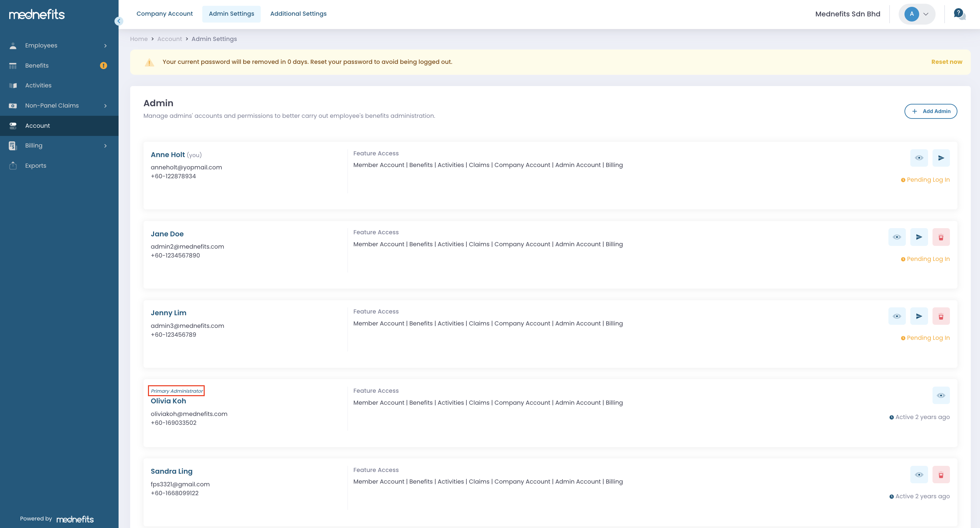Click Active 2 years ago for Olivia Koh
Image resolution: width=980 pixels, height=528 pixels.
pyautogui.click(x=920, y=417)
